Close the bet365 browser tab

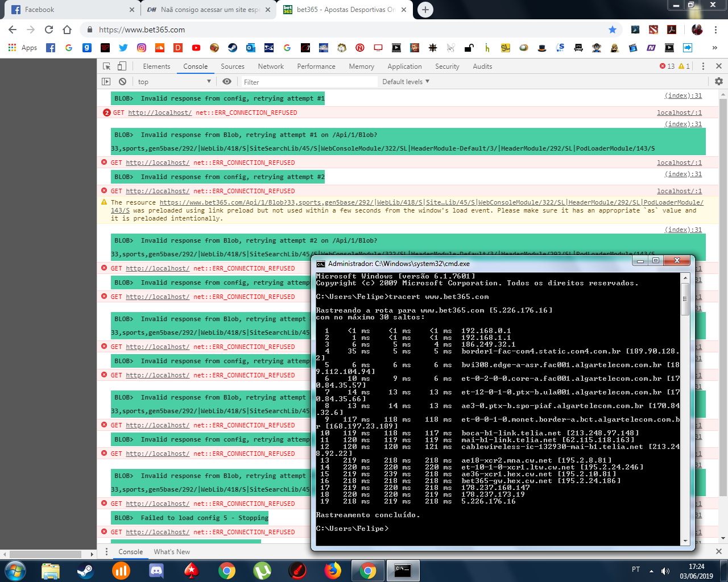404,10
